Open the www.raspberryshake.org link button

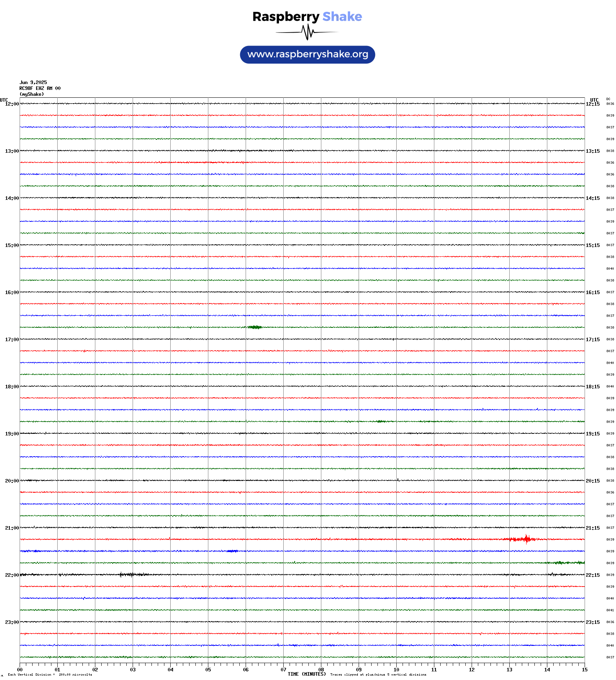[308, 55]
